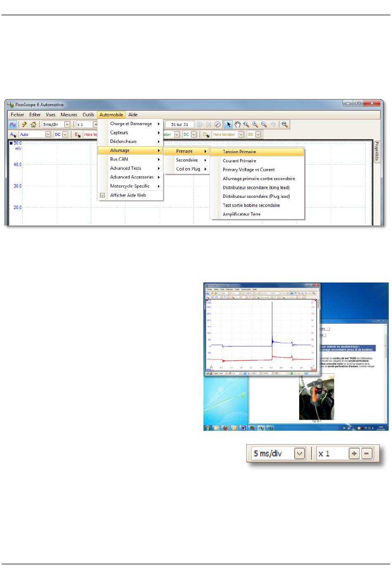Choose Distributeur secondaire (Plug lead)

(257, 196)
